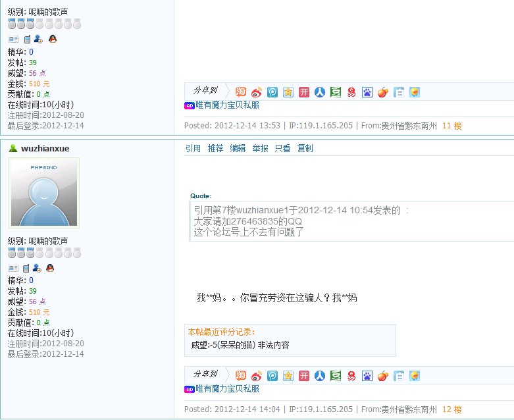Click the PHPWind avatar image of wuzhianxue
The width and height of the screenshot is (514, 420).
[44, 193]
